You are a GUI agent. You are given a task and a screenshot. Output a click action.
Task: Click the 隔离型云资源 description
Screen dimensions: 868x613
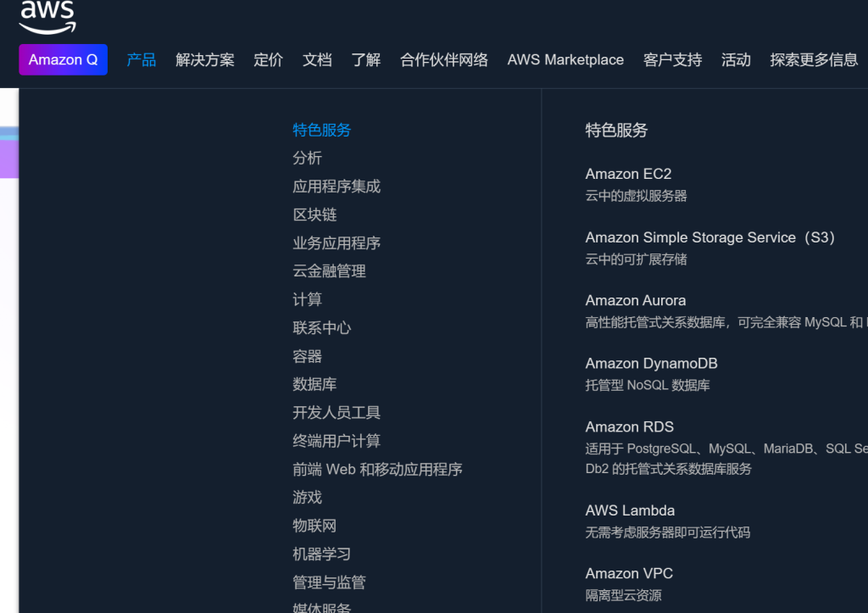click(623, 596)
